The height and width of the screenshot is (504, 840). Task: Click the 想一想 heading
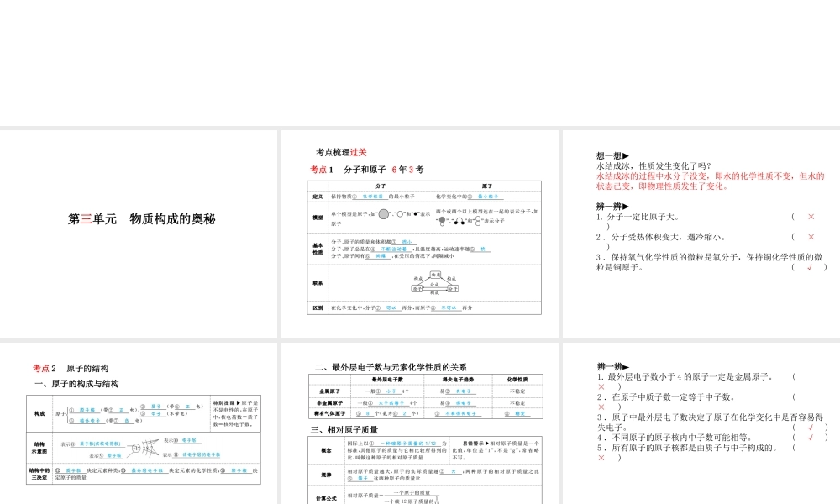(612, 156)
